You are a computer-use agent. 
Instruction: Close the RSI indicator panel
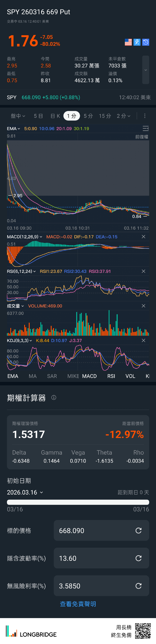144,271
